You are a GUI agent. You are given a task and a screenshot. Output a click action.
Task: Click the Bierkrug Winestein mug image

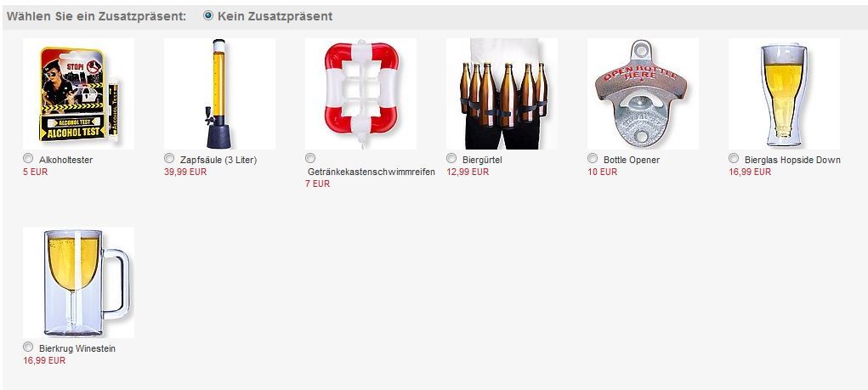click(78, 282)
